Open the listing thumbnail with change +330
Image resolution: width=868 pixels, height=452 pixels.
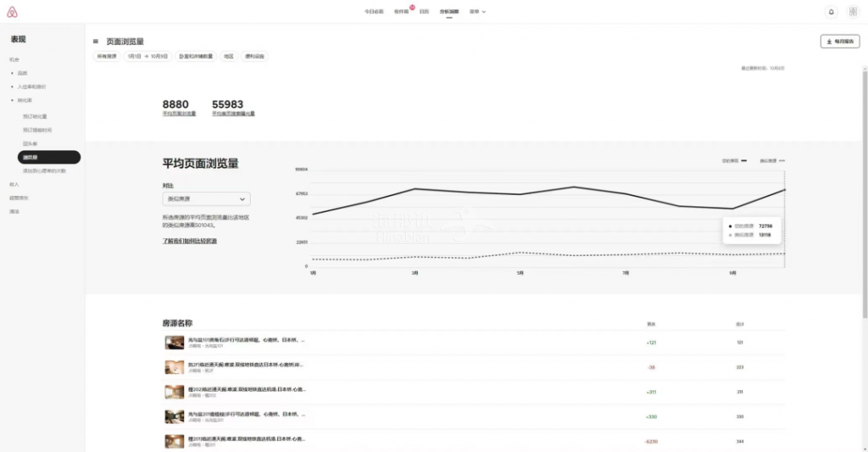click(x=175, y=416)
